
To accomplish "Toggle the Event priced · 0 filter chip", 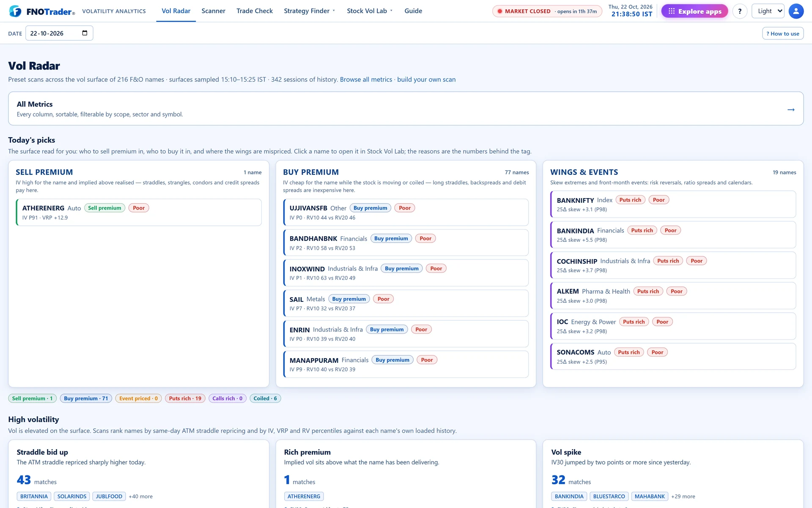I will pyautogui.click(x=138, y=398).
